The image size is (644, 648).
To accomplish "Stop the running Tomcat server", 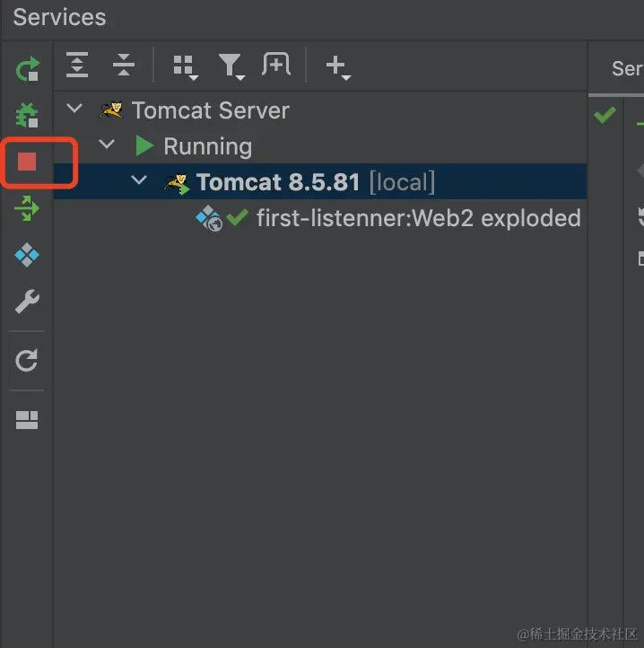I will tap(27, 162).
